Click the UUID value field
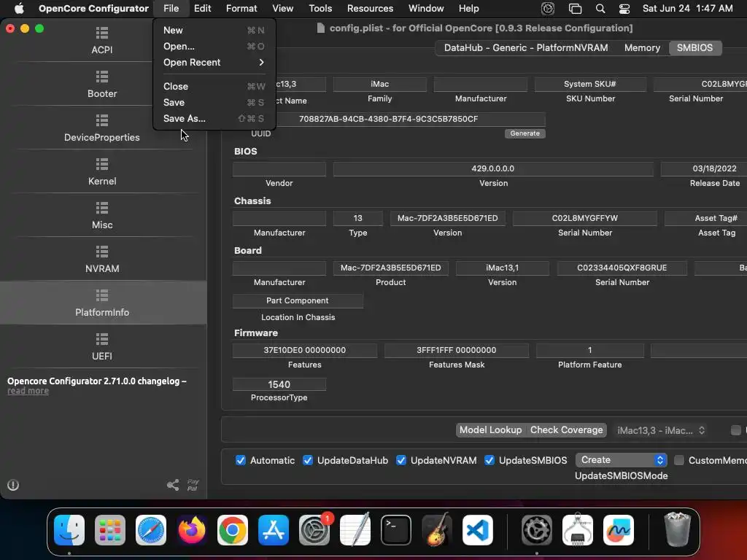The height and width of the screenshot is (560, 747). 389,119
